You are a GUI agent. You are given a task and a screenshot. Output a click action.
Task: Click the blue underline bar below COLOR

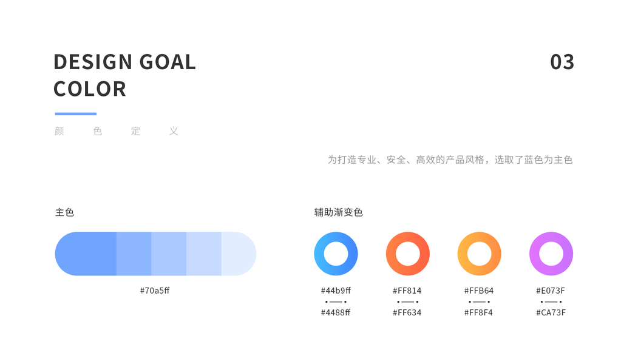[x=76, y=113]
